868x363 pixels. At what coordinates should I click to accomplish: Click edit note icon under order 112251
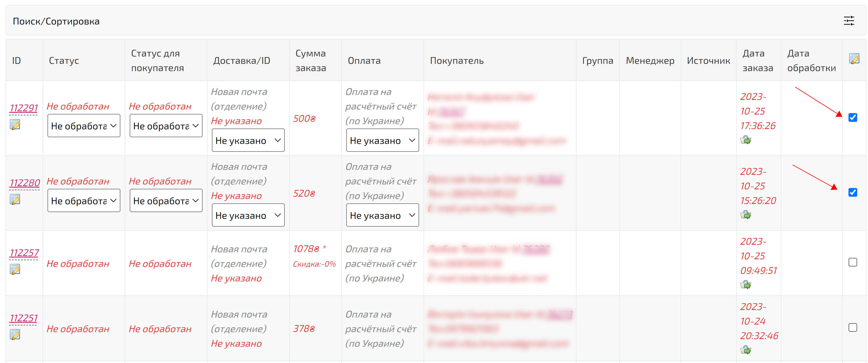tap(15, 334)
